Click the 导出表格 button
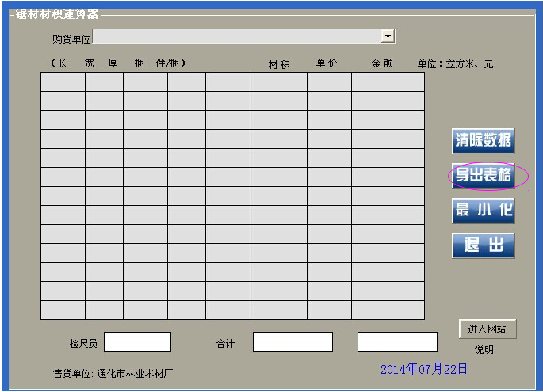Image resolution: width=543 pixels, height=392 pixels. (483, 176)
